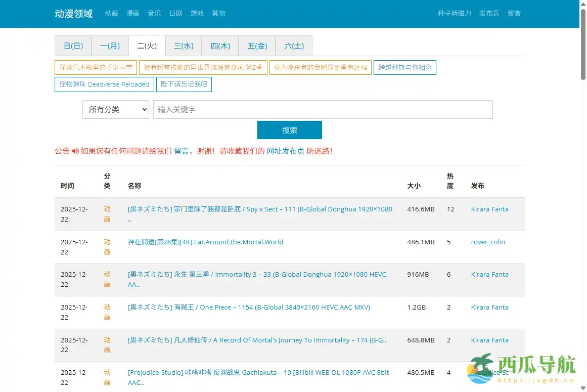The width and height of the screenshot is (587, 392).
Task: Select the 弹珠汽水瓶里的千岁同学 tag
Action: pyautogui.click(x=96, y=67)
